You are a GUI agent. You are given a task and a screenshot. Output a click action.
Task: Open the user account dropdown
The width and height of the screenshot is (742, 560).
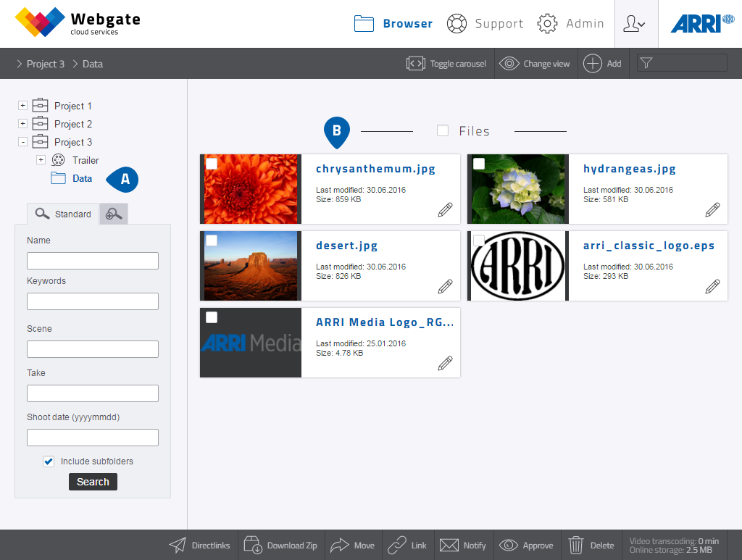(x=636, y=24)
